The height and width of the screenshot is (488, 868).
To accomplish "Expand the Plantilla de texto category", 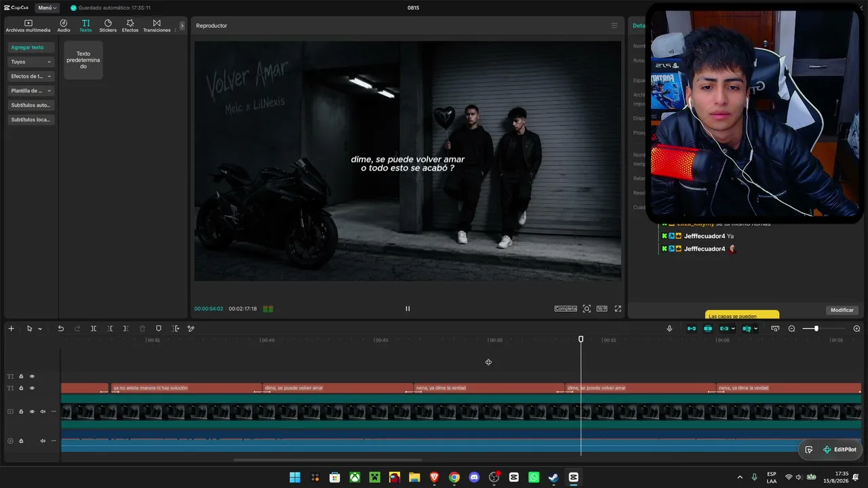I will tap(31, 90).
